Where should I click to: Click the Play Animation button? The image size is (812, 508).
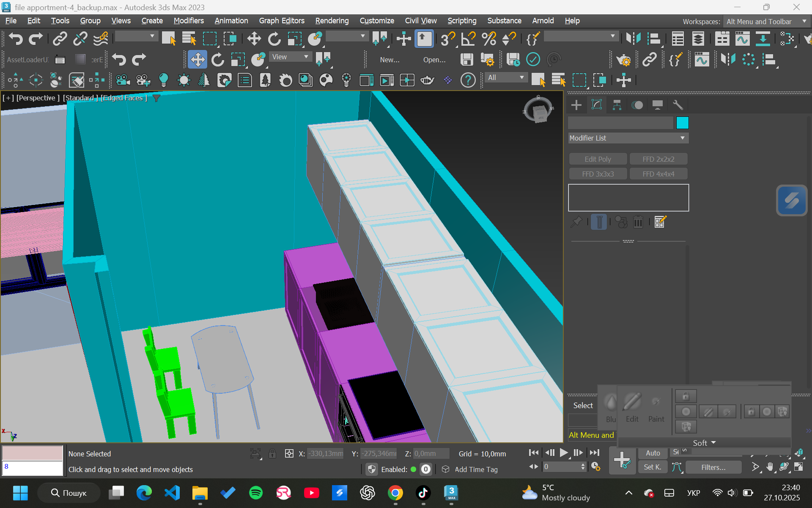[564, 453]
